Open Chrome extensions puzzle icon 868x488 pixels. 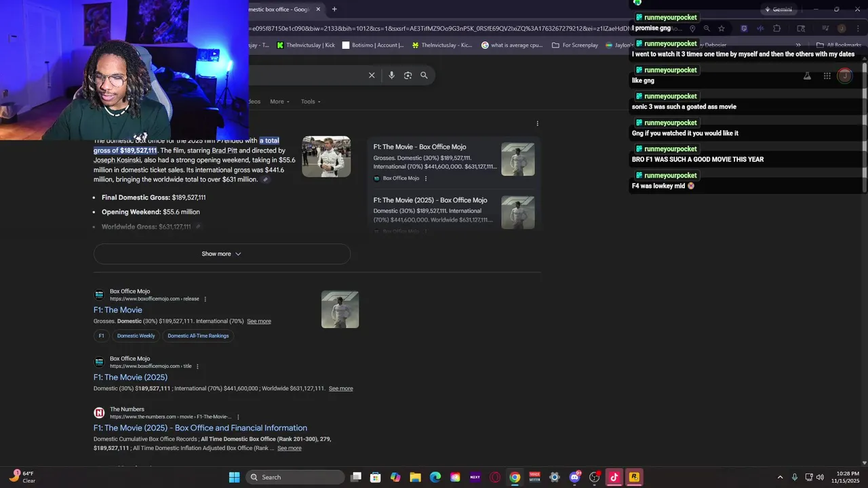click(x=777, y=28)
